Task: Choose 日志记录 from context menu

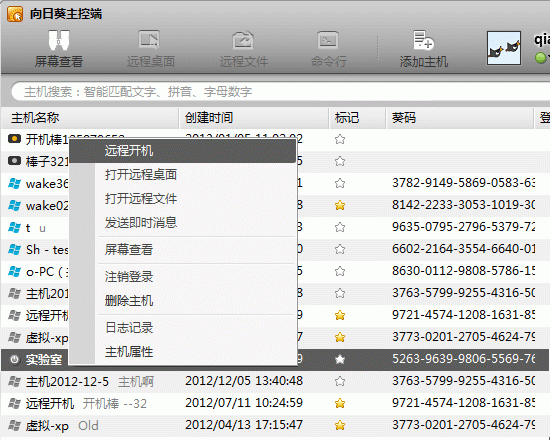Action: (183, 328)
